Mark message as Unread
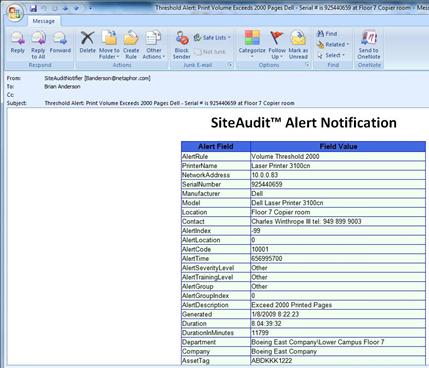 (x=298, y=45)
